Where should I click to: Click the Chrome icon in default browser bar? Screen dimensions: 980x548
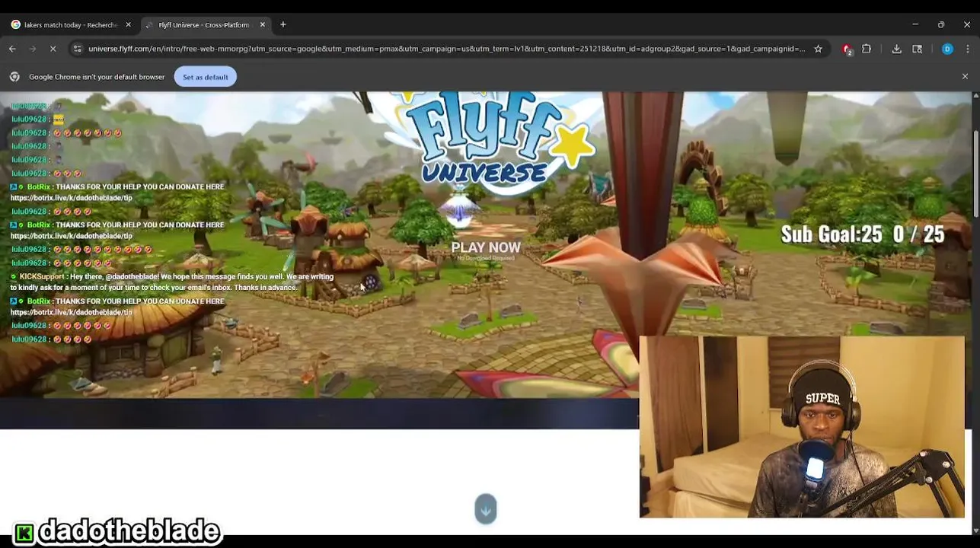tap(14, 77)
